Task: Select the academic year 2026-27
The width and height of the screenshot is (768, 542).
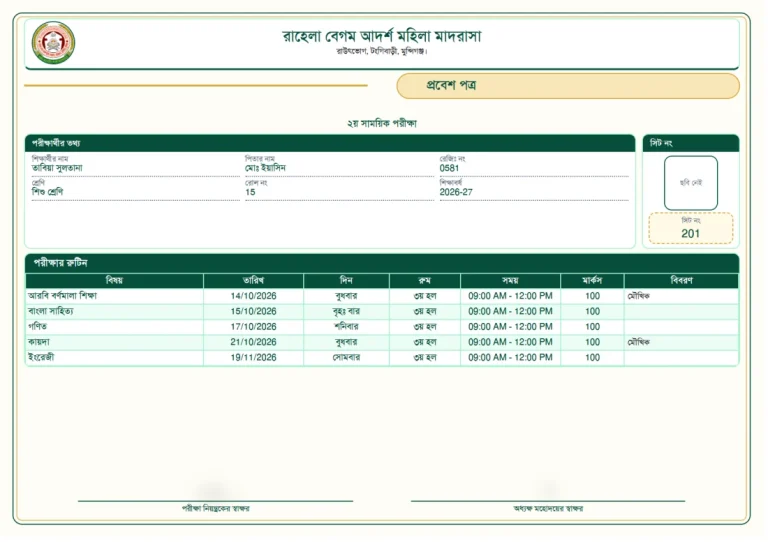Action: (x=456, y=192)
